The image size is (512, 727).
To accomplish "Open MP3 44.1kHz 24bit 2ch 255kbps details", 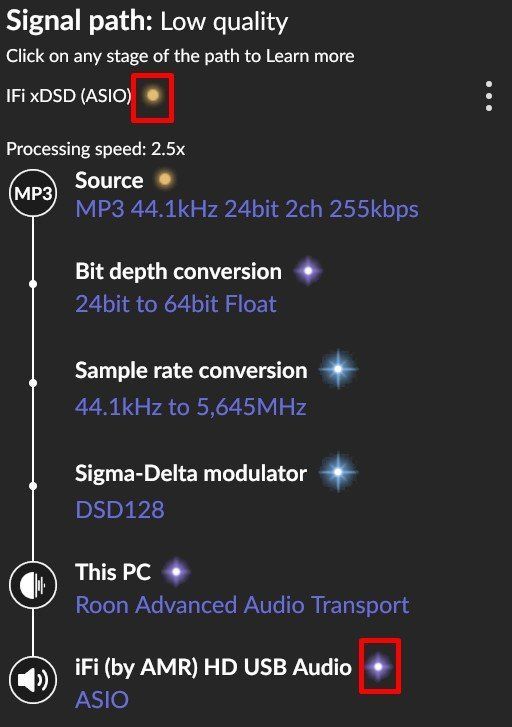I will (x=247, y=209).
